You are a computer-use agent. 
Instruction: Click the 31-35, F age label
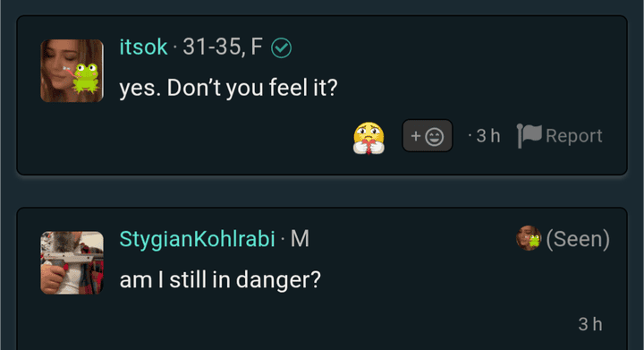tap(223, 47)
